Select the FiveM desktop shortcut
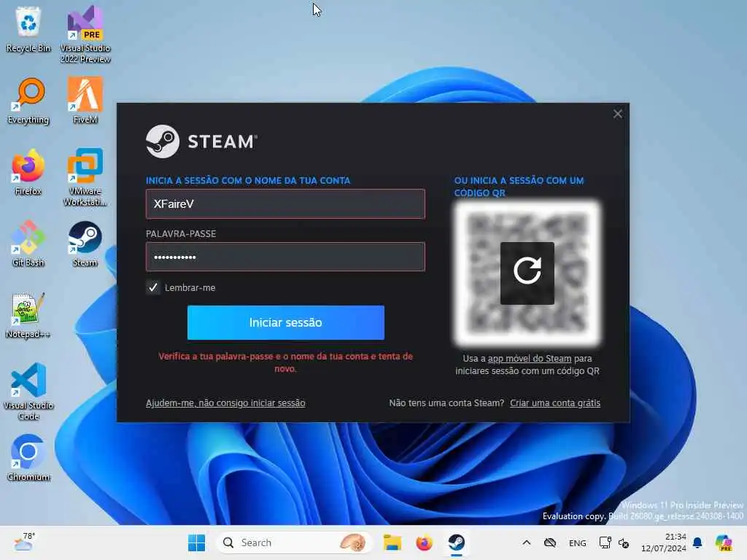747x560 pixels. click(85, 101)
